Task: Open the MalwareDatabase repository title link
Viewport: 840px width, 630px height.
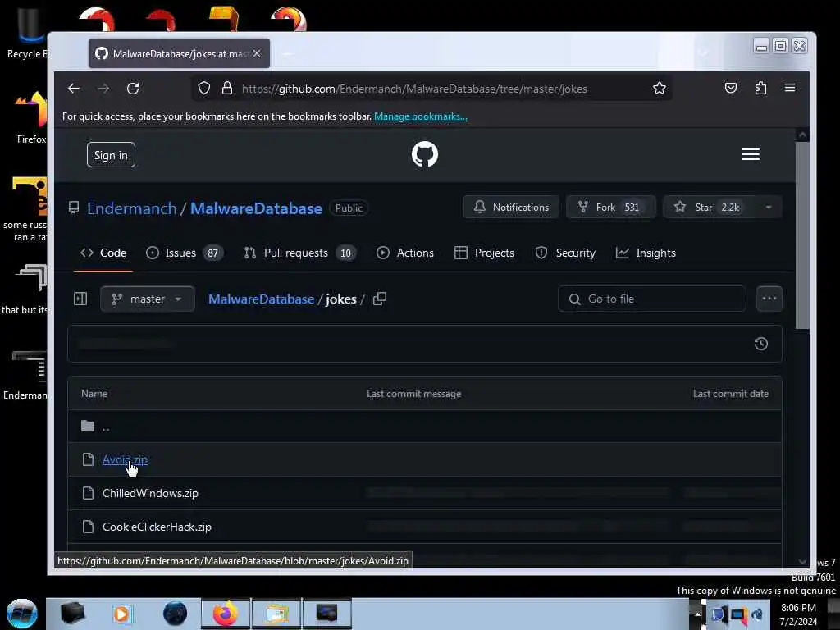Action: (256, 208)
